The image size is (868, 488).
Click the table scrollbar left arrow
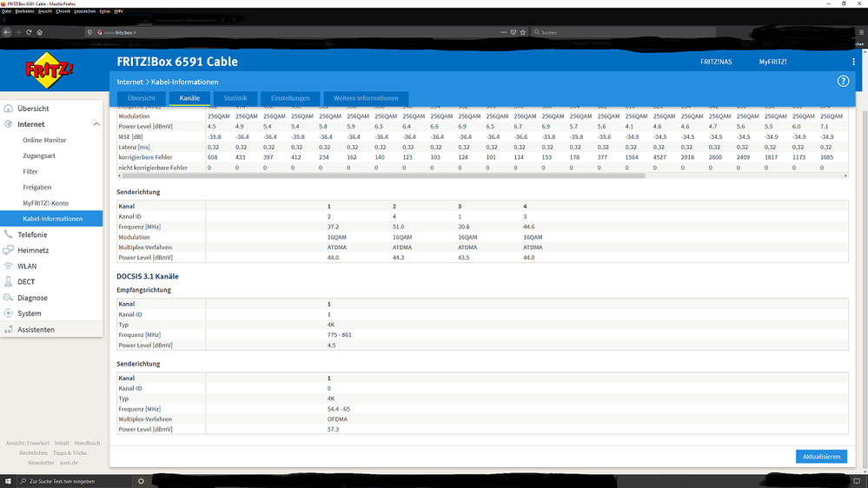click(x=120, y=176)
